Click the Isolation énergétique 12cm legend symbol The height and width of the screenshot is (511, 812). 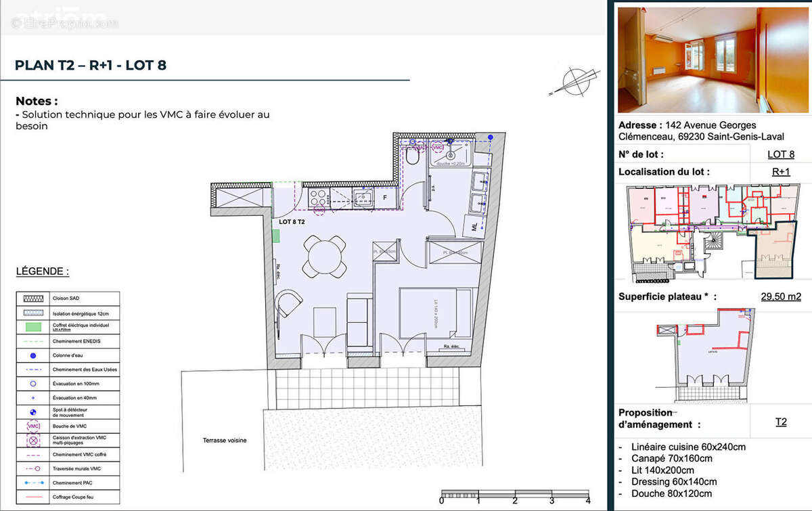[33, 312]
